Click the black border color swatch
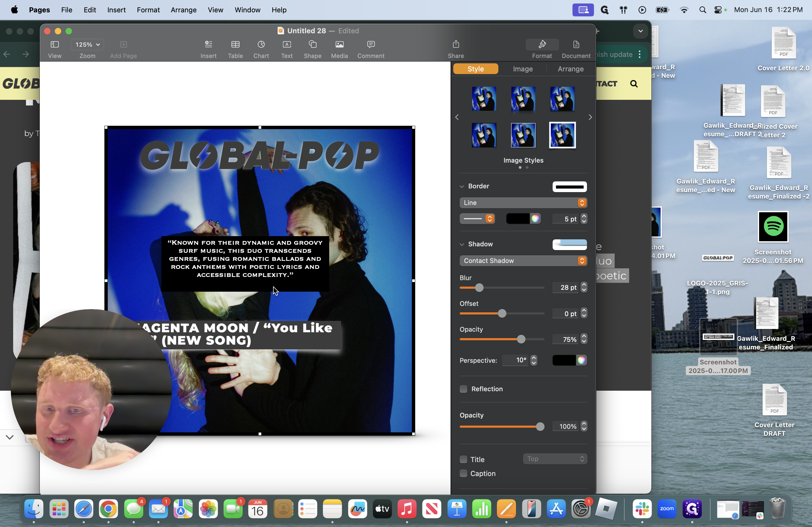The width and height of the screenshot is (812, 527). point(517,219)
